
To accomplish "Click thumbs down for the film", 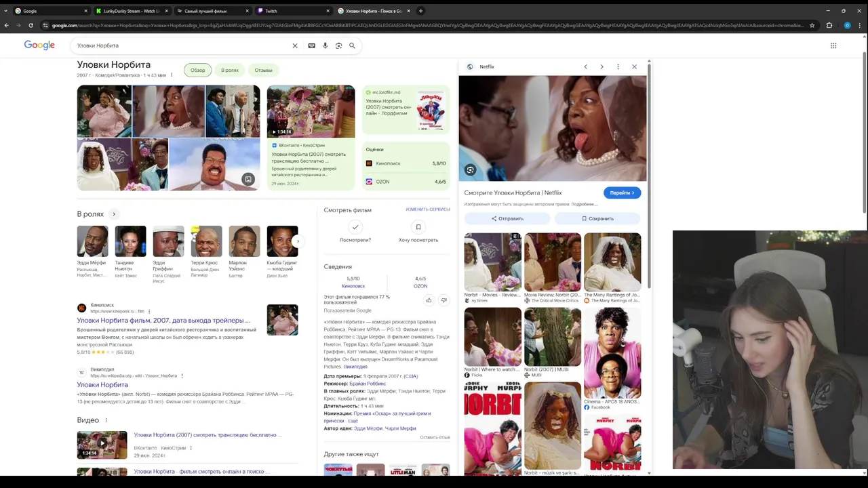I will point(444,300).
